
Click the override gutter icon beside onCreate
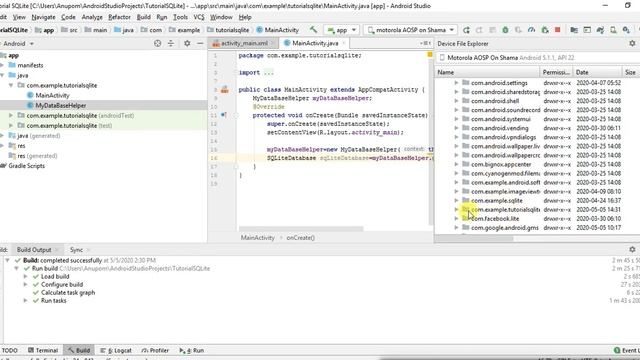[x=224, y=115]
